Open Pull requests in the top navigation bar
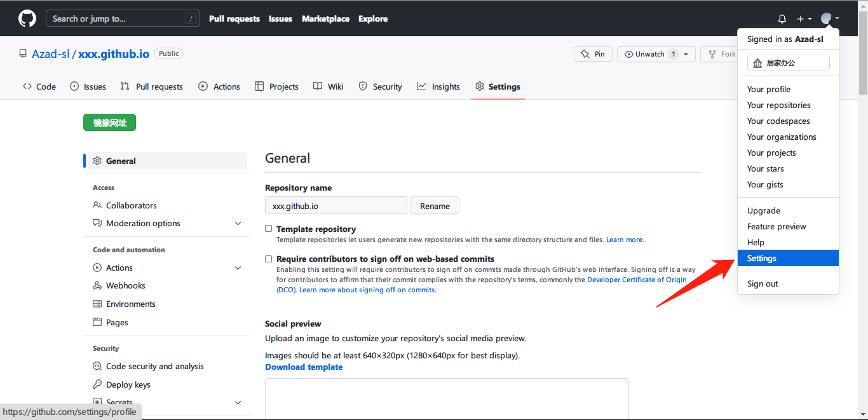 coord(234,18)
